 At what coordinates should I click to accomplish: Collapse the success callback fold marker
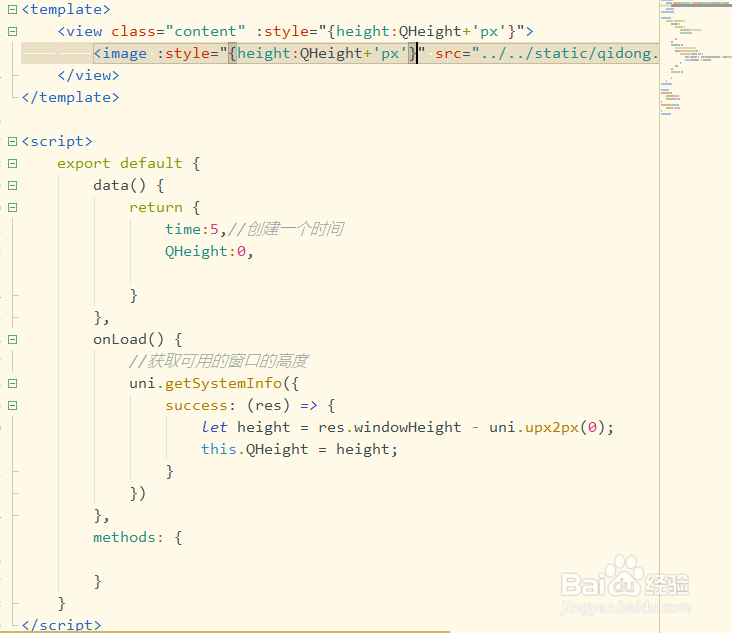point(13,405)
